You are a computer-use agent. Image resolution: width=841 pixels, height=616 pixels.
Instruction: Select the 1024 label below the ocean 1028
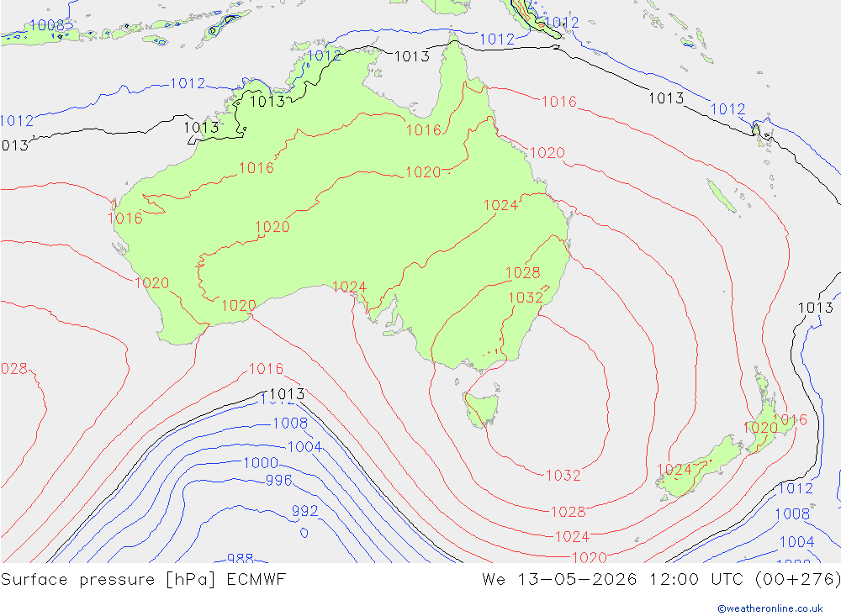click(x=572, y=537)
